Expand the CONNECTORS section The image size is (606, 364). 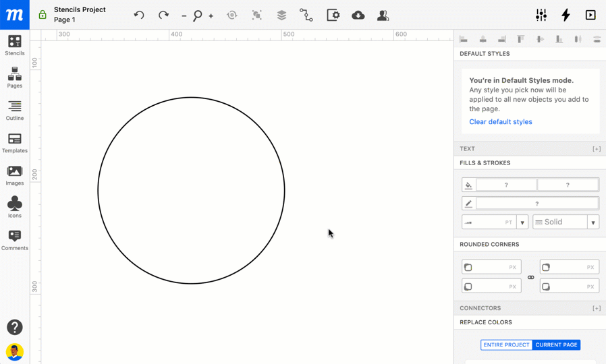[530, 308]
